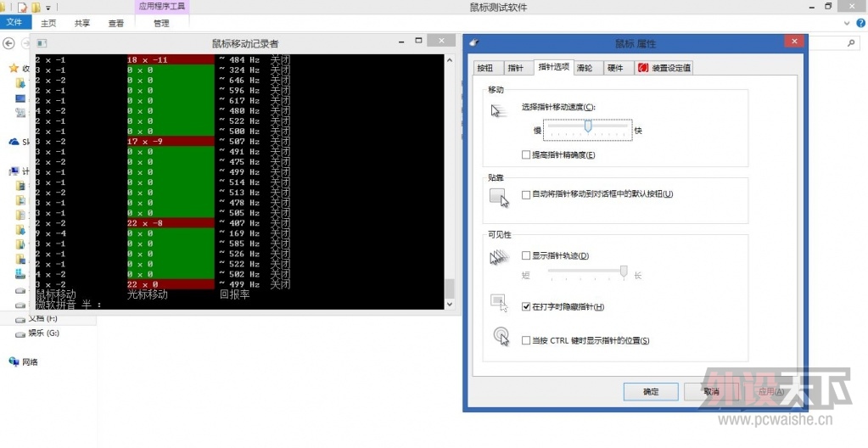868x448 pixels.
Task: Restore down the 鼠标测试软件 Explorer window
Action: tap(828, 6)
